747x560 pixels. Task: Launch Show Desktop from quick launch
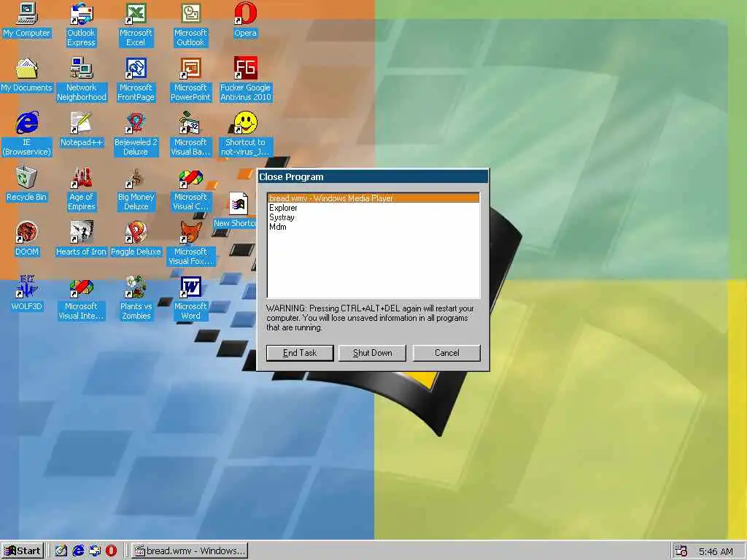61,551
